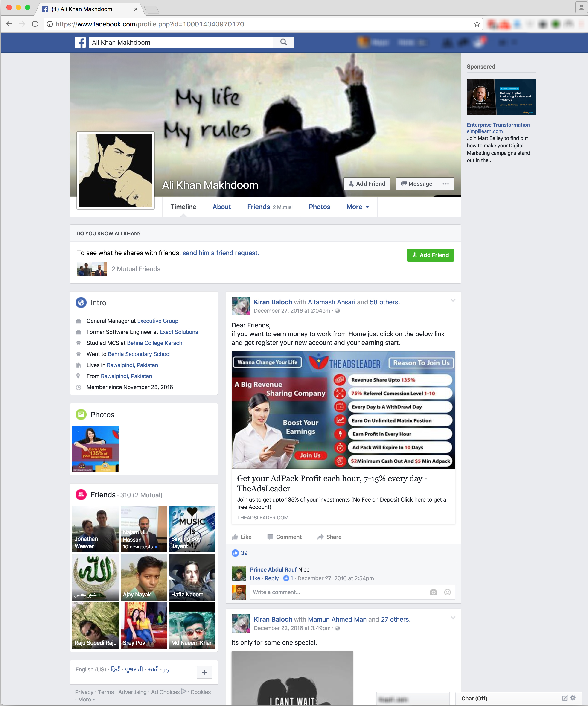Expand the More footer links menu
The image size is (588, 706).
(86, 700)
